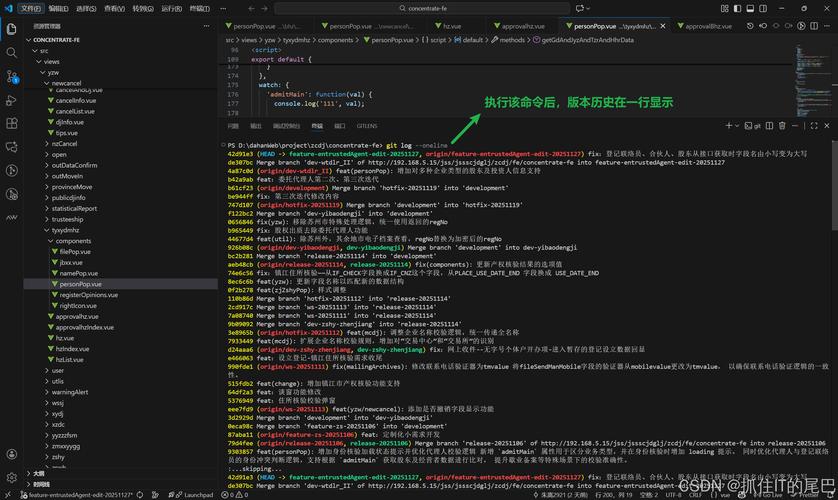The image size is (838, 500).
Task: Open cancelList.vue in the explorer
Action: point(75,111)
